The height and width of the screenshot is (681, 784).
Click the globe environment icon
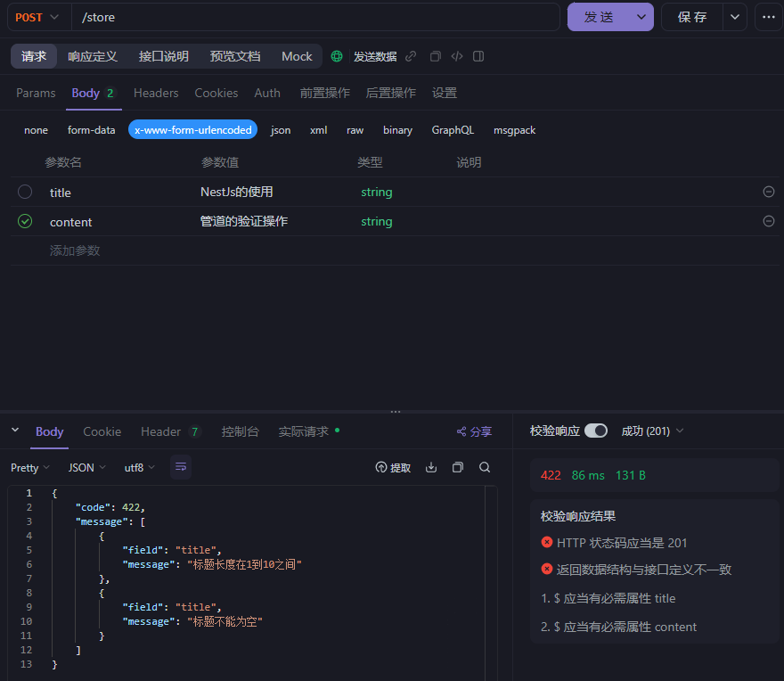337,56
